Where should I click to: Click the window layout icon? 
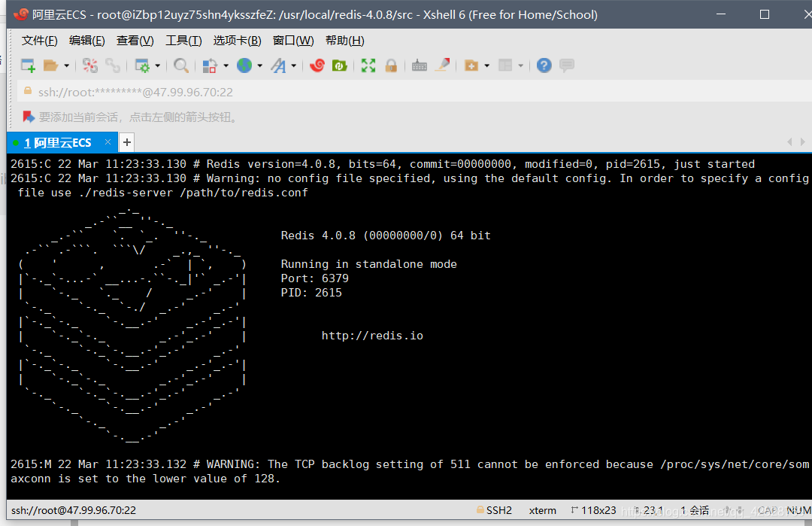click(x=505, y=65)
